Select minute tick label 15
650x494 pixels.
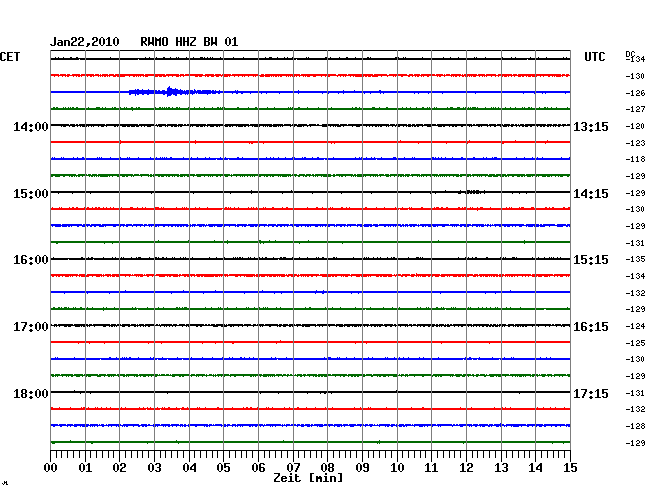click(570, 468)
